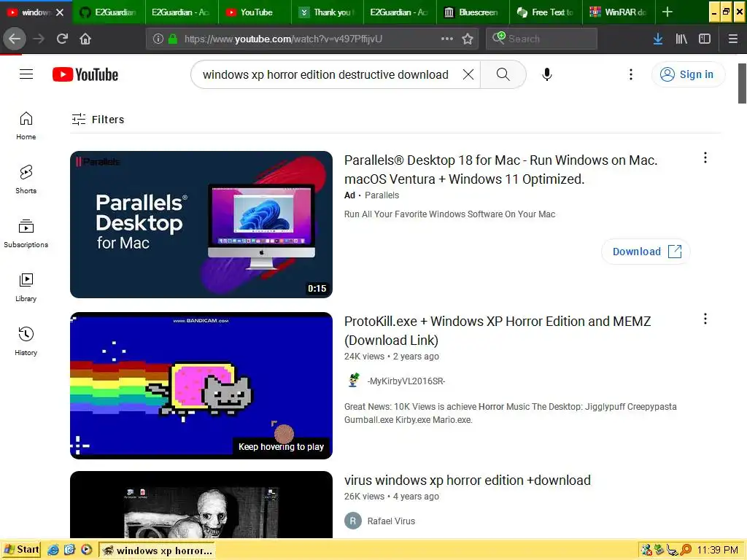Bookmark this page with star icon
This screenshot has width=747, height=560.
(468, 39)
